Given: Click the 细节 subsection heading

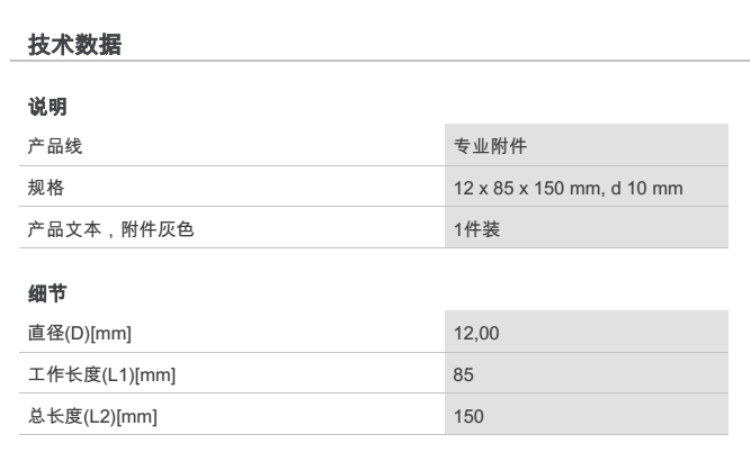Looking at the screenshot, I should 47,293.
